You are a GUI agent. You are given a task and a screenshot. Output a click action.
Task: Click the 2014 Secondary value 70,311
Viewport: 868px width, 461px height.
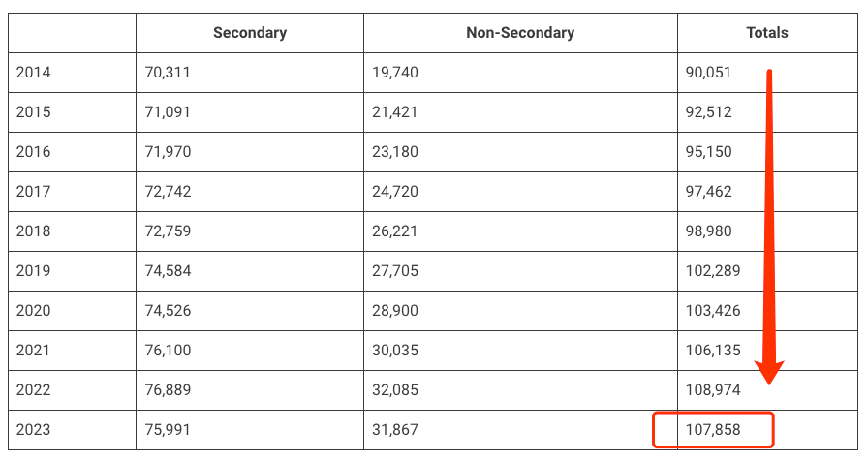click(168, 73)
